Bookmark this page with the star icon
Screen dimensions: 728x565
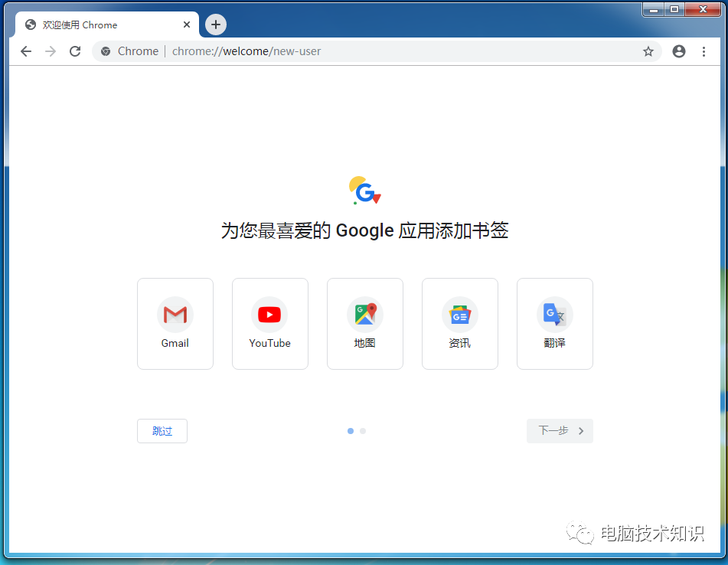(x=648, y=51)
